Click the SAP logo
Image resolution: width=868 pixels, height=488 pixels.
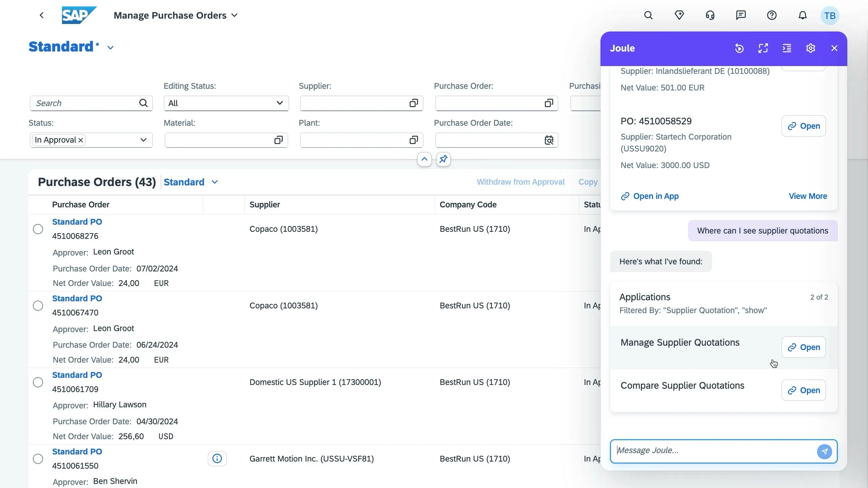pos(79,15)
